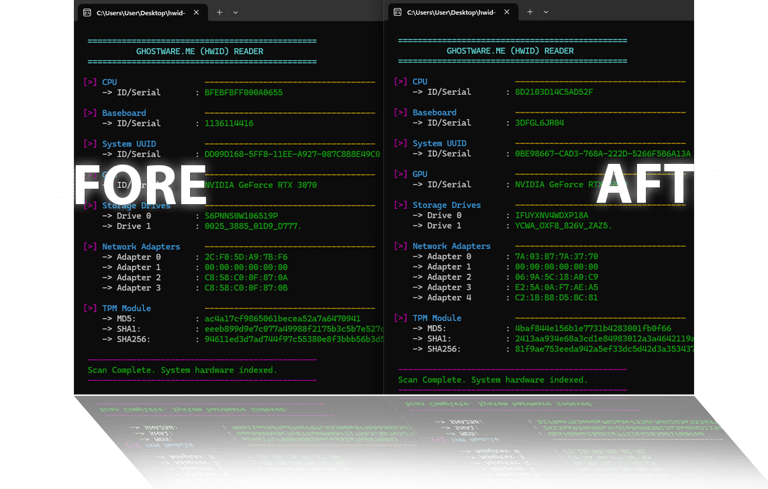Open a new tab in right terminal
The image size is (768, 489).
coord(529,12)
